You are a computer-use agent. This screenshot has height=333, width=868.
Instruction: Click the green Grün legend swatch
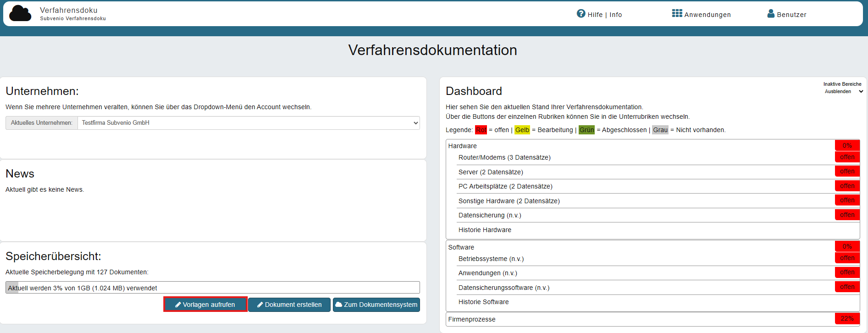(x=586, y=130)
